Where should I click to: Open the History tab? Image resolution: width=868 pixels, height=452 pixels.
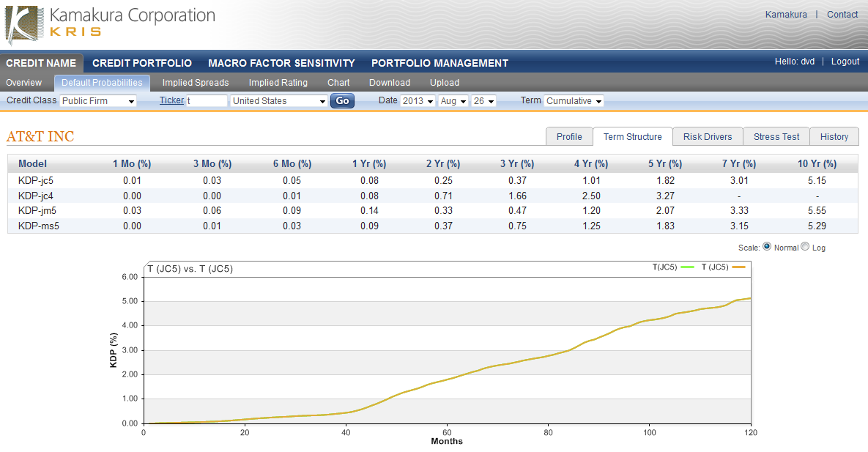coord(834,137)
